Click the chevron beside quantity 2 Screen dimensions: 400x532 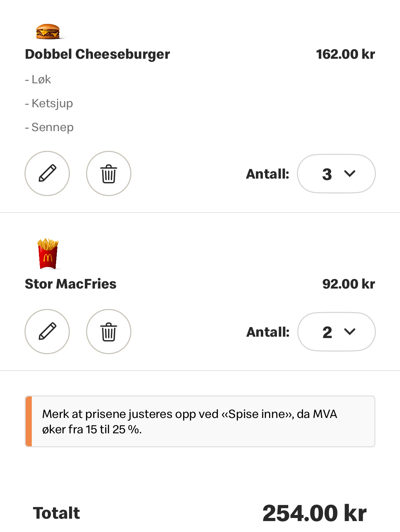point(350,332)
